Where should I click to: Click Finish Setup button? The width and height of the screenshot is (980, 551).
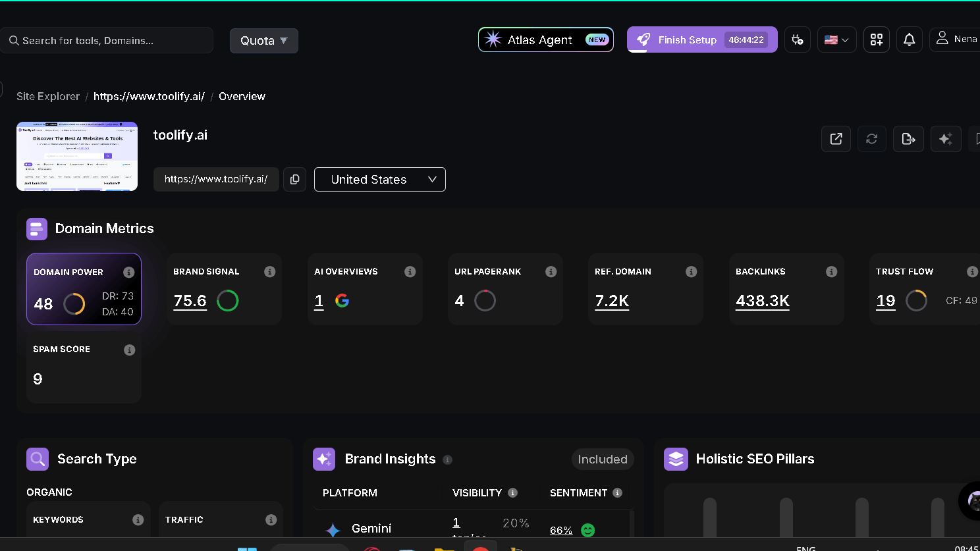702,39
